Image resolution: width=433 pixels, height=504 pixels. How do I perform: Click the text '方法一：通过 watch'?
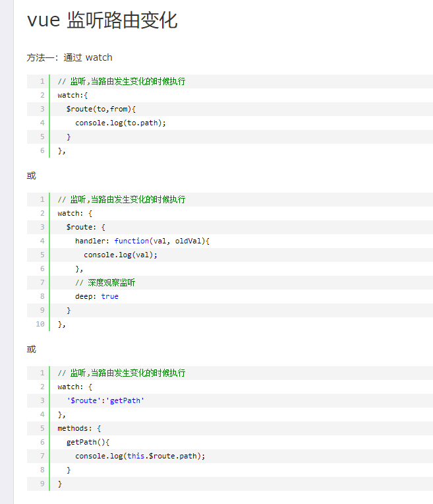pyautogui.click(x=69, y=57)
